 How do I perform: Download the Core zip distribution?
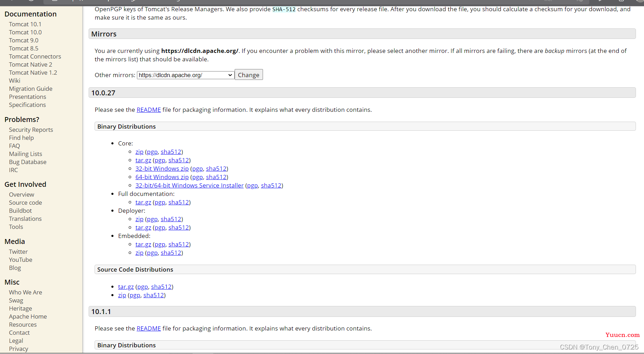pos(139,152)
